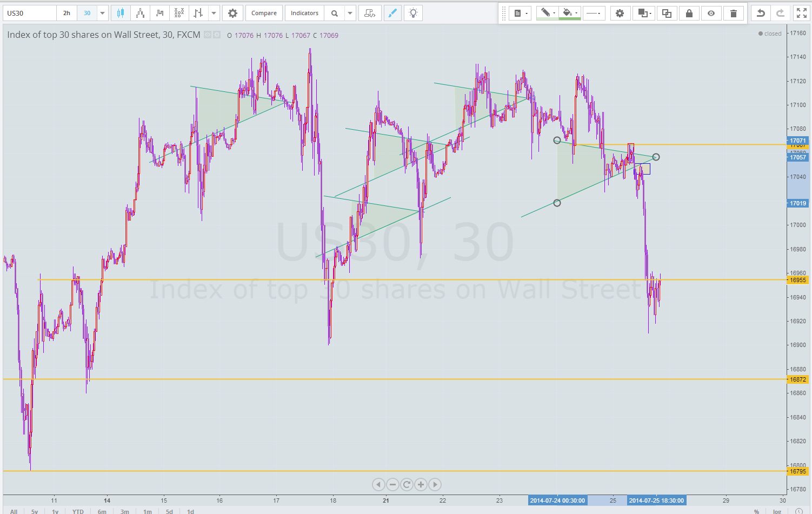Open drawing object settings gear

tap(620, 13)
